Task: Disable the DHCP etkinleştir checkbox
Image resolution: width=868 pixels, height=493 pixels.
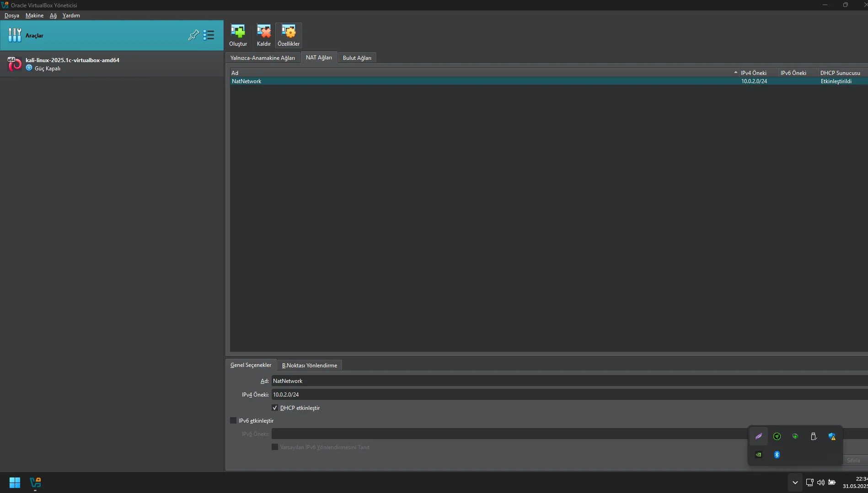Action: tap(275, 408)
